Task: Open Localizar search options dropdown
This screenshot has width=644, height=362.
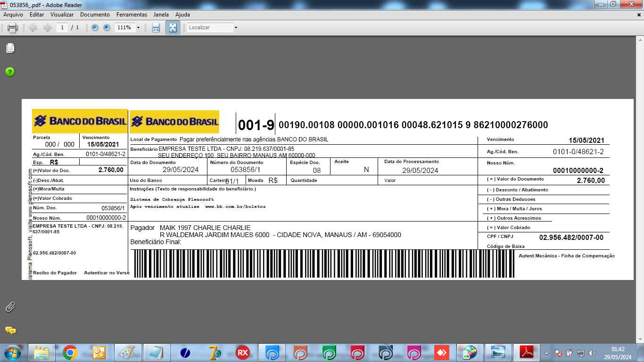Action: [236, 28]
